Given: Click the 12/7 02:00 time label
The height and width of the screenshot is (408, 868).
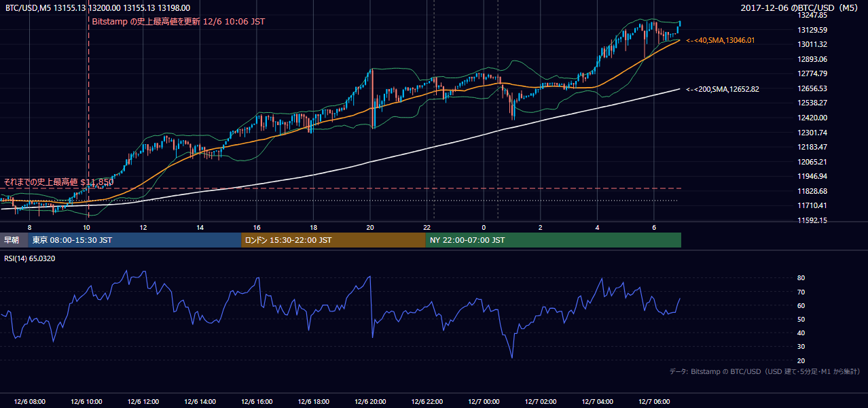Looking at the screenshot, I should [x=541, y=402].
